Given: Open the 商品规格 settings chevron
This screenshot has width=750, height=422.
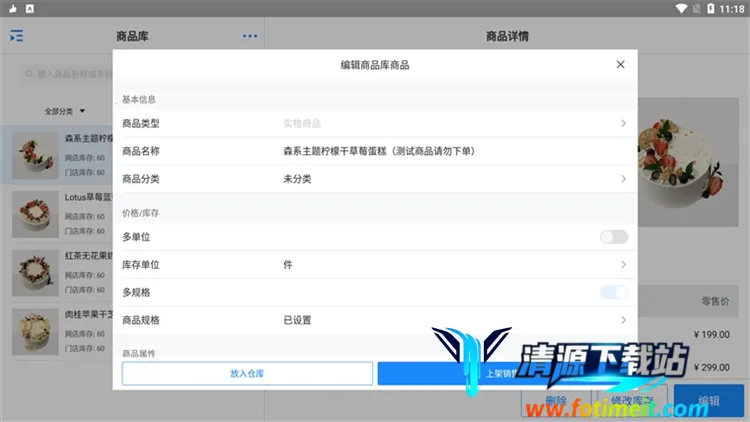Looking at the screenshot, I should pyautogui.click(x=623, y=320).
